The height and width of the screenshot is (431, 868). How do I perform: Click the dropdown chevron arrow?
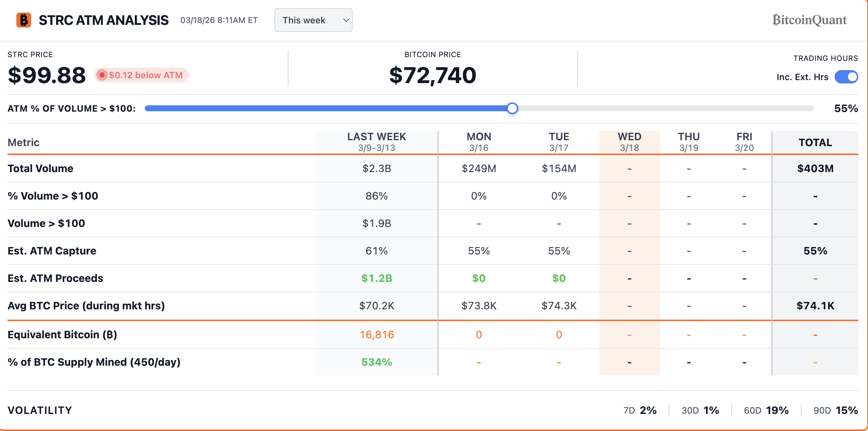(346, 20)
